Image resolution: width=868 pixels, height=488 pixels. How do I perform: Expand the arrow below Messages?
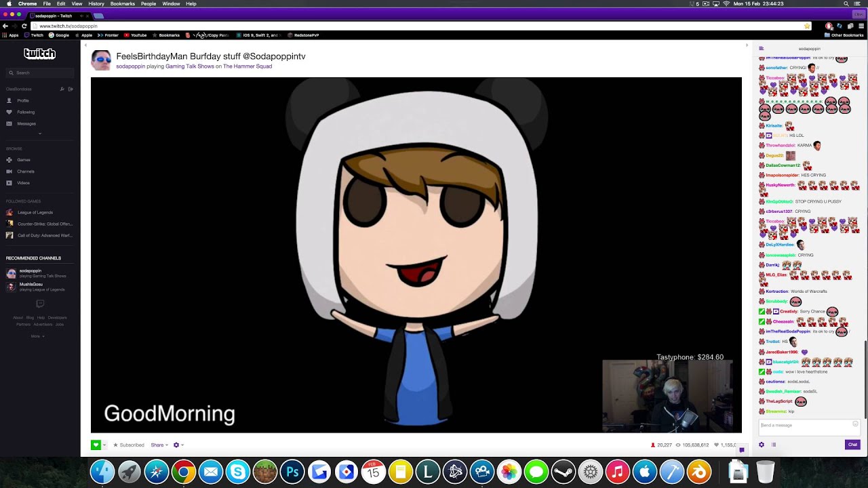(40, 134)
